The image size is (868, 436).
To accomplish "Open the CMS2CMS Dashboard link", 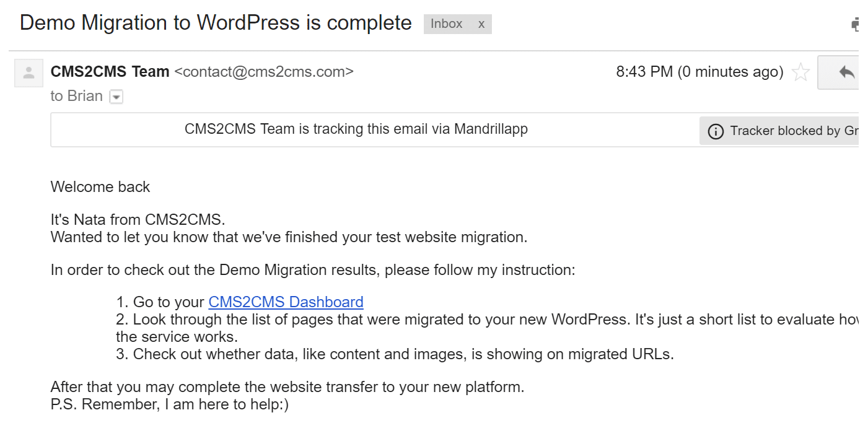I will pyautogui.click(x=286, y=302).
